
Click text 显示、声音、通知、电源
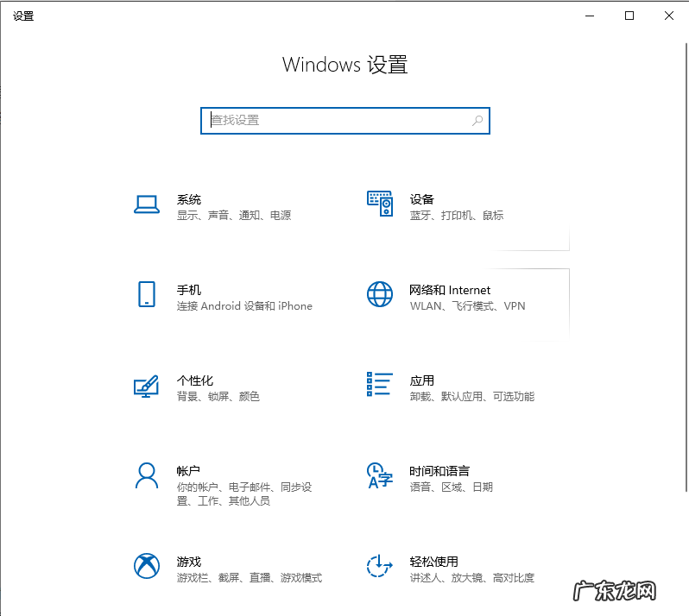click(234, 216)
